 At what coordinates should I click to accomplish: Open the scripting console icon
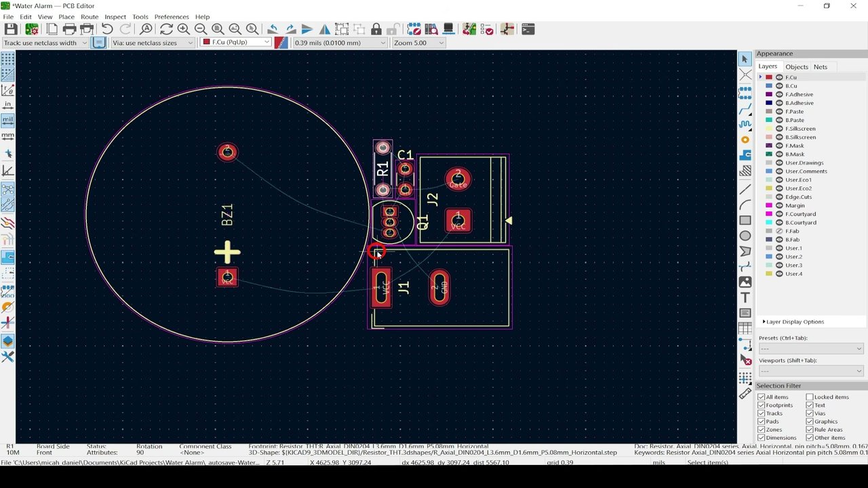pyautogui.click(x=528, y=29)
